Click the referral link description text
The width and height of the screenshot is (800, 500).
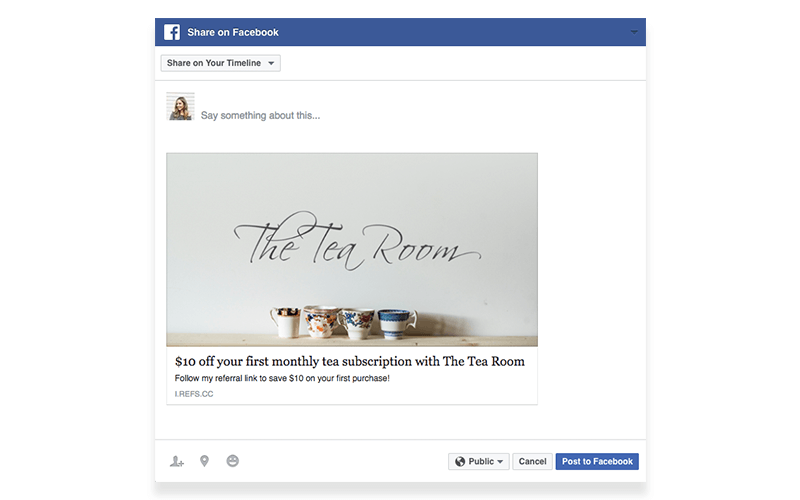click(282, 378)
